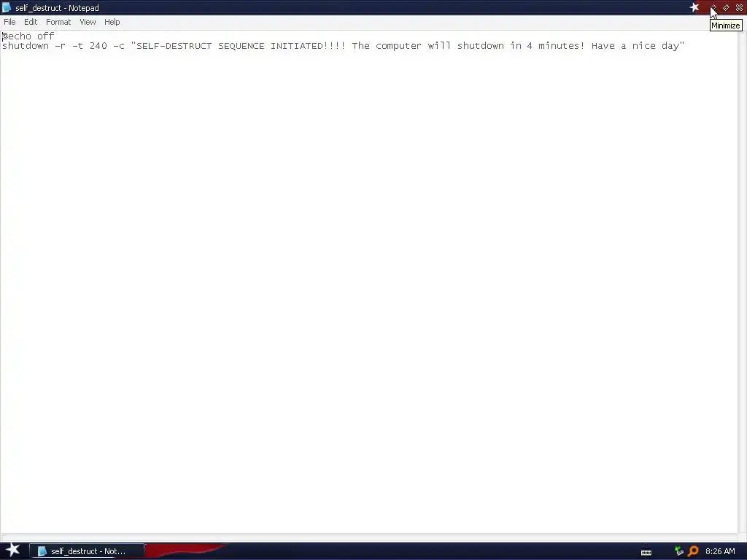The height and width of the screenshot is (560, 747).
Task: Click the word "shutdown" at the start of line two
Action: click(x=26, y=46)
